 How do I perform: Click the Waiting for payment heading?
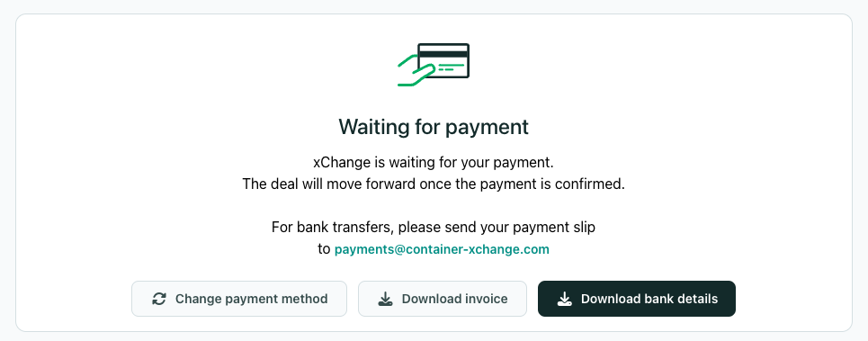pos(434,127)
